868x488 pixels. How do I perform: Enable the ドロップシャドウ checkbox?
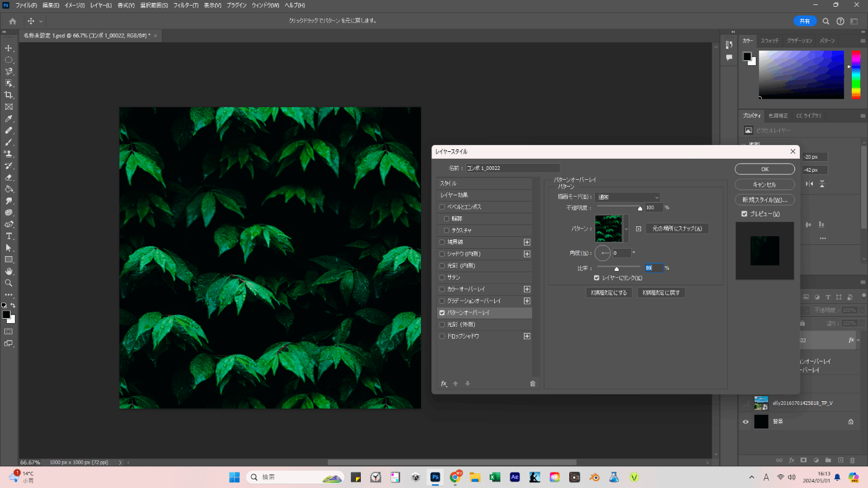pyautogui.click(x=442, y=336)
